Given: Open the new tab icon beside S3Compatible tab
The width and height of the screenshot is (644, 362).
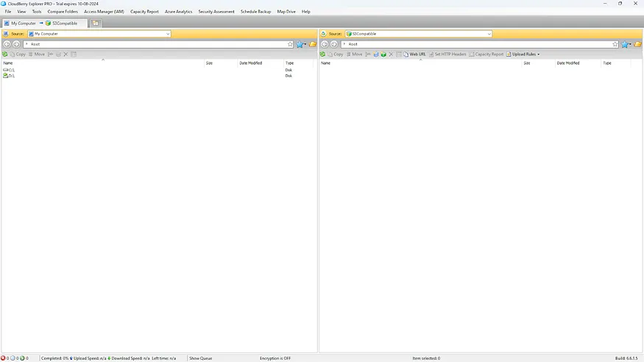Looking at the screenshot, I should point(96,24).
